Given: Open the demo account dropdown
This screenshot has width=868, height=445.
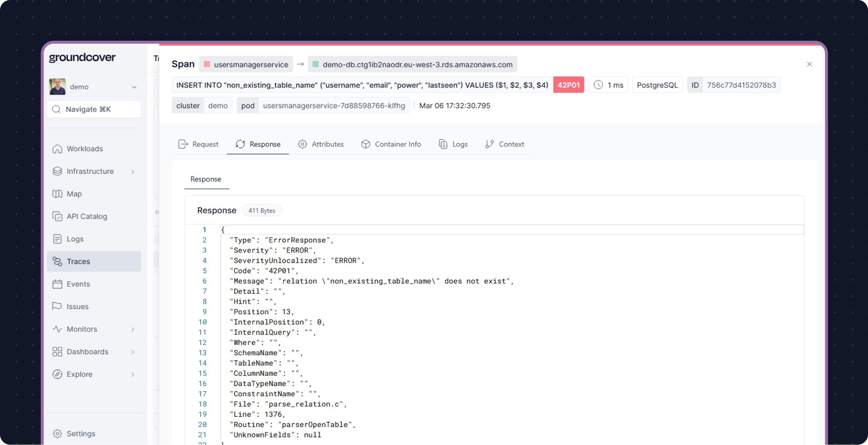Looking at the screenshot, I should [134, 87].
